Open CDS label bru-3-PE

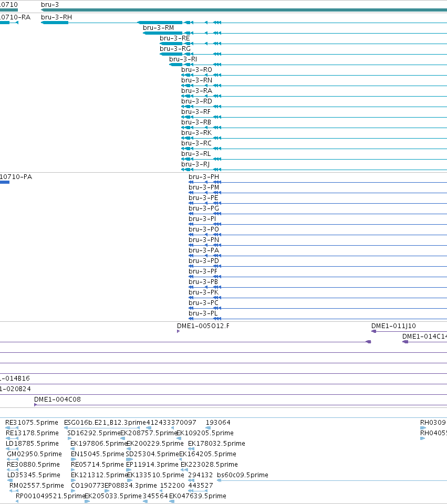click(x=204, y=198)
